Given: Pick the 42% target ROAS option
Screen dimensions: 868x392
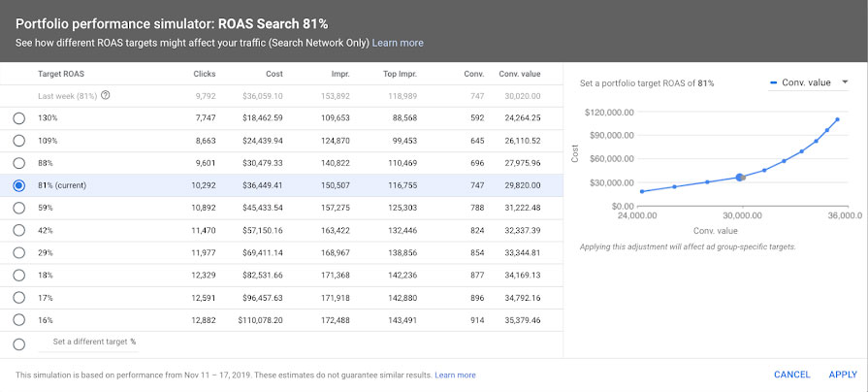Looking at the screenshot, I should (19, 229).
